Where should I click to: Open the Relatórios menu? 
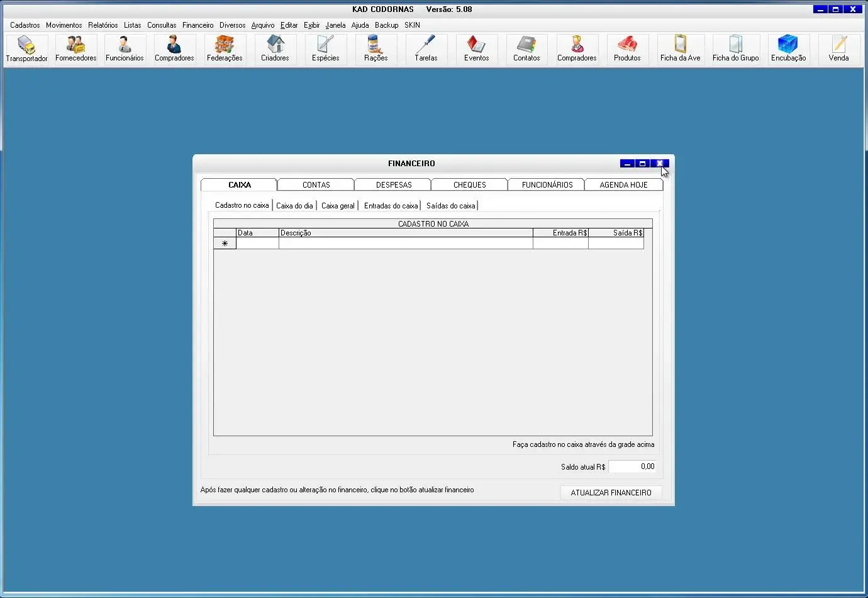[x=103, y=25]
